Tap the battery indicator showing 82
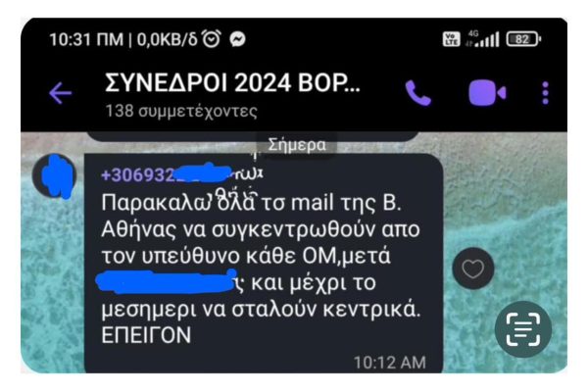Screen dimensions: 588x392 click(523, 39)
